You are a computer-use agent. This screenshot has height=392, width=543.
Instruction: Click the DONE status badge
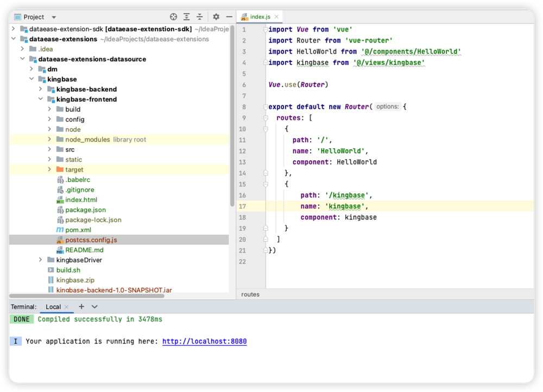[22, 319]
